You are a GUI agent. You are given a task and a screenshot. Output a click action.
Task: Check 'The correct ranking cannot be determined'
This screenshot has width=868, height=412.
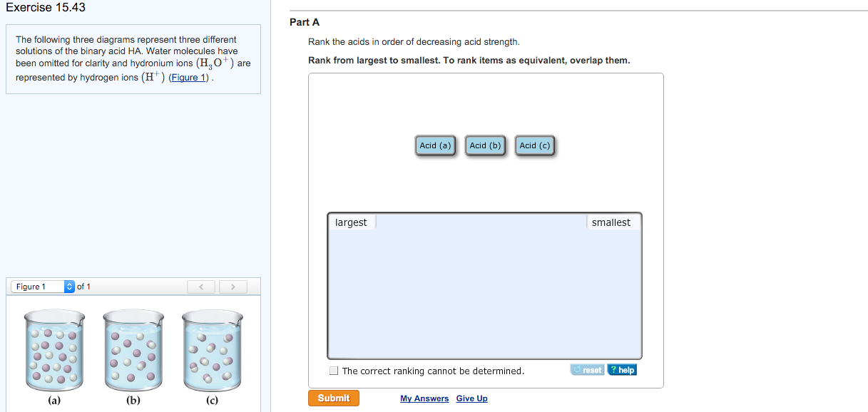click(332, 371)
